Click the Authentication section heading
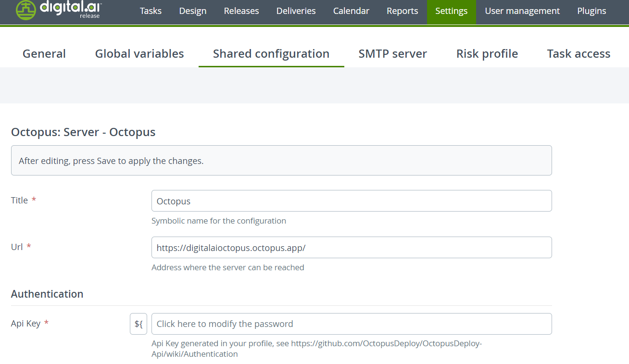Viewport: 629px width, 364px height. (x=47, y=294)
